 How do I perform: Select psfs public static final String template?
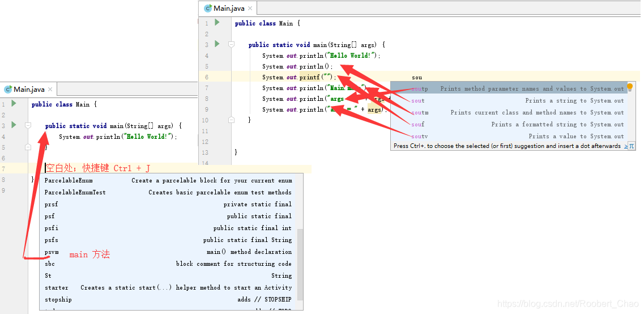[x=168, y=240]
